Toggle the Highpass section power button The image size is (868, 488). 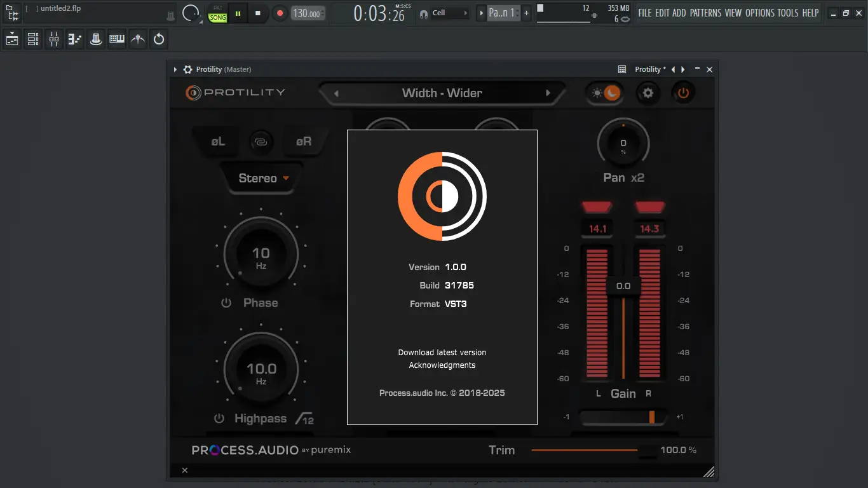pyautogui.click(x=219, y=419)
